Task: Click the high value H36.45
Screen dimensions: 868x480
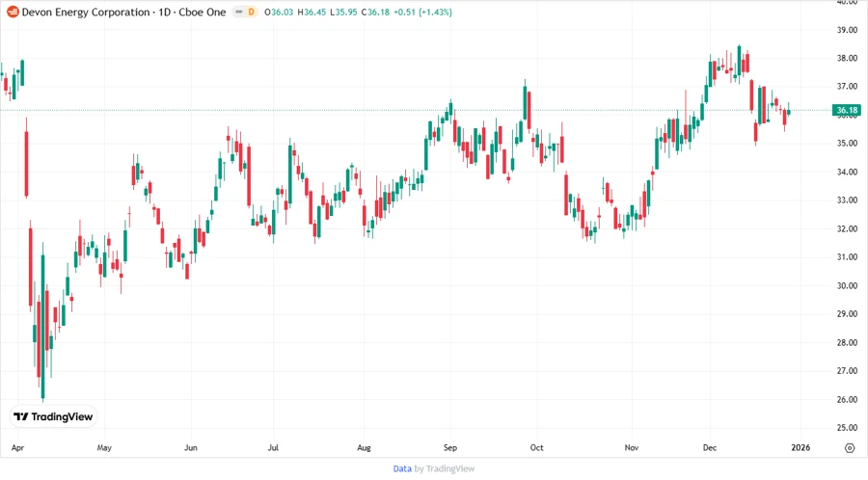Action: (x=312, y=13)
